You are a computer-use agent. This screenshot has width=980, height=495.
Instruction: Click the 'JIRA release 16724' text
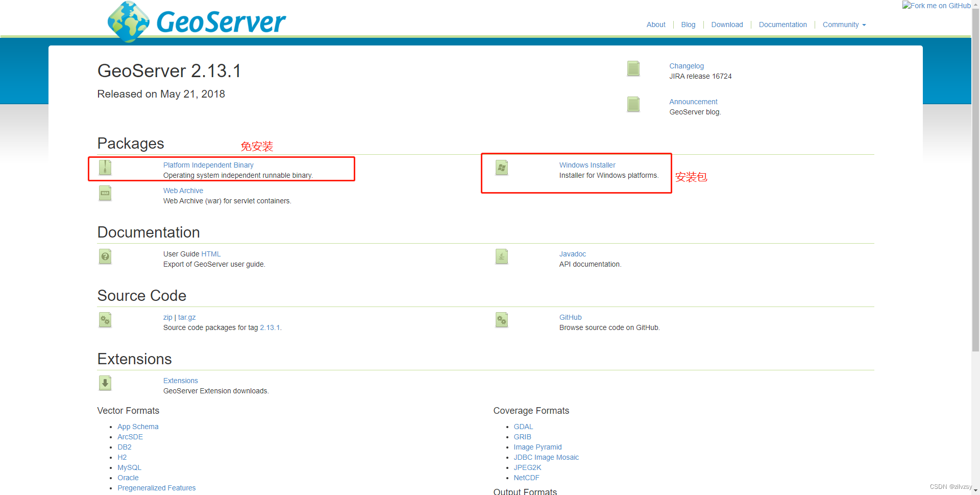click(x=700, y=76)
